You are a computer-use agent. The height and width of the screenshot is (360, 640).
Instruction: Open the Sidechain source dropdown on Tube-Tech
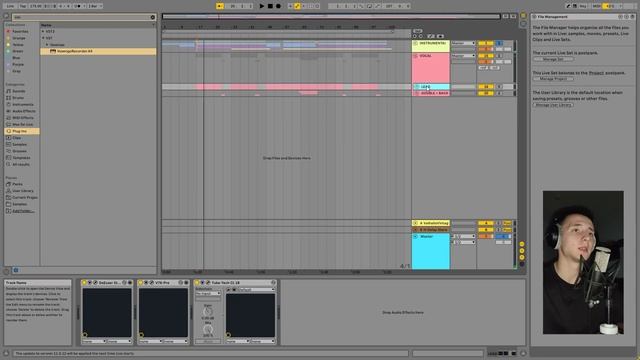(208, 293)
